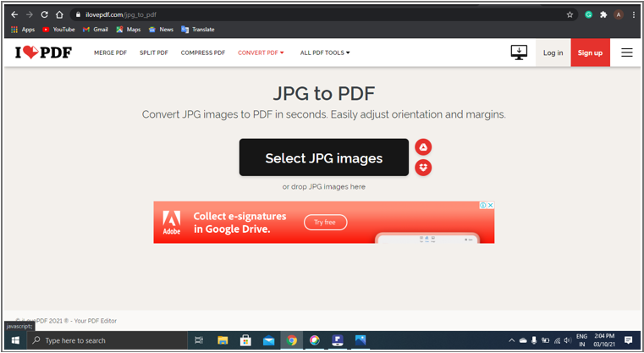This screenshot has height=353, width=644.
Task: Expand the CONVERT PDF dropdown
Action: pyautogui.click(x=261, y=52)
